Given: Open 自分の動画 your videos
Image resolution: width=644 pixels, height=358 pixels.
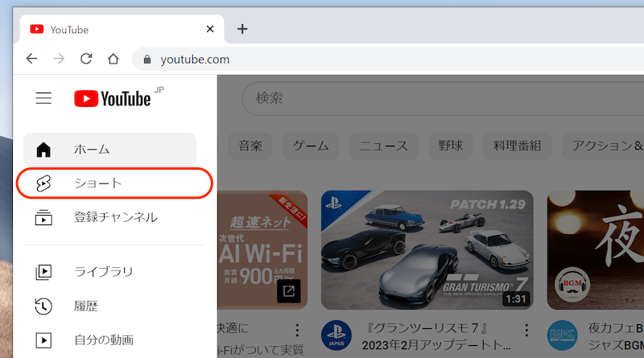Looking at the screenshot, I should click(103, 339).
